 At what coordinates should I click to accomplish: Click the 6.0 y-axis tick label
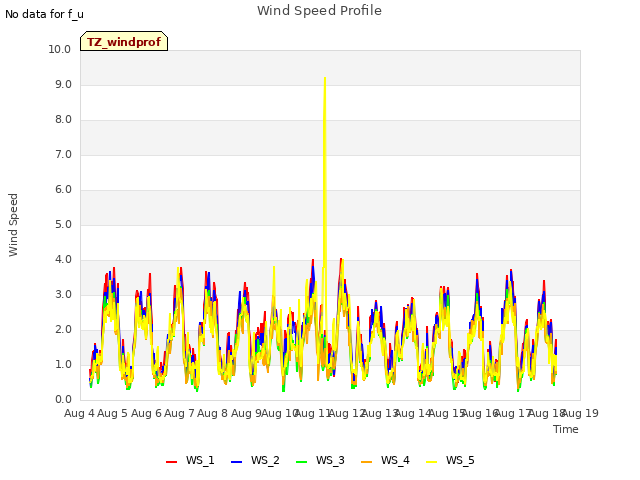(x=63, y=190)
